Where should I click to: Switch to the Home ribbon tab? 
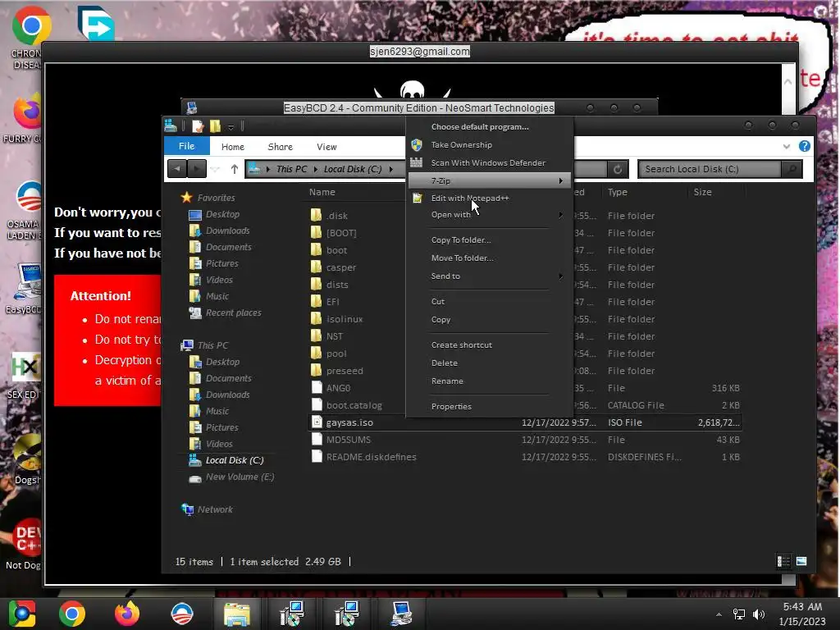[x=232, y=146]
